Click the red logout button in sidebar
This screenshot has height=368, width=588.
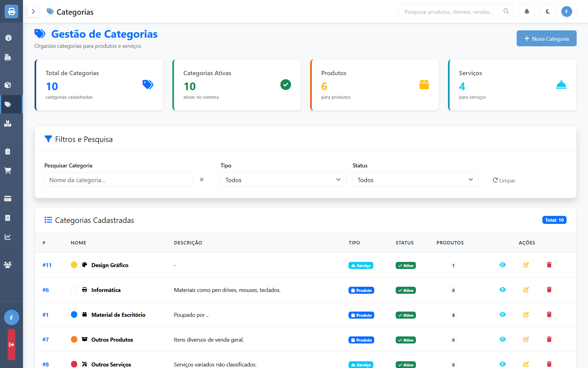[x=11, y=345]
